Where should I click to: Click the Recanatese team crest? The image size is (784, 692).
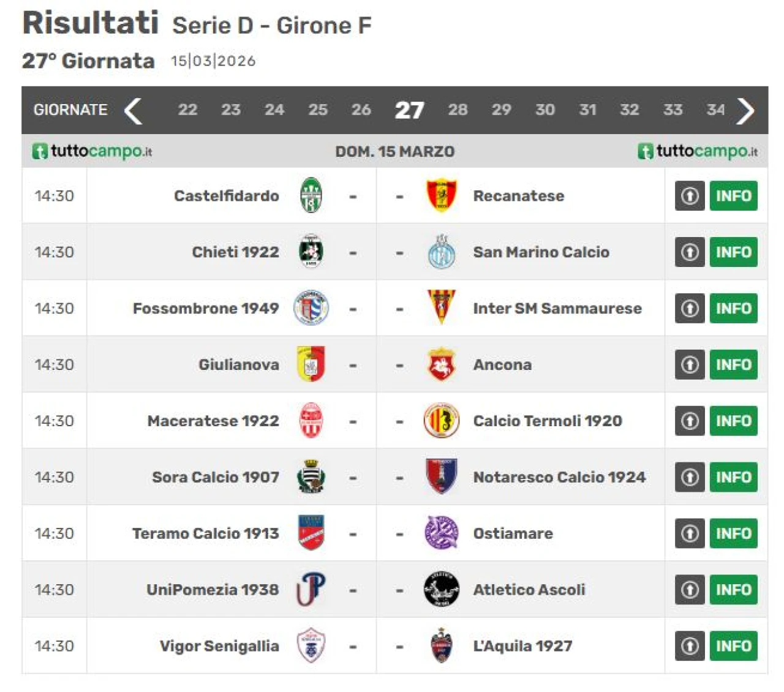click(441, 195)
